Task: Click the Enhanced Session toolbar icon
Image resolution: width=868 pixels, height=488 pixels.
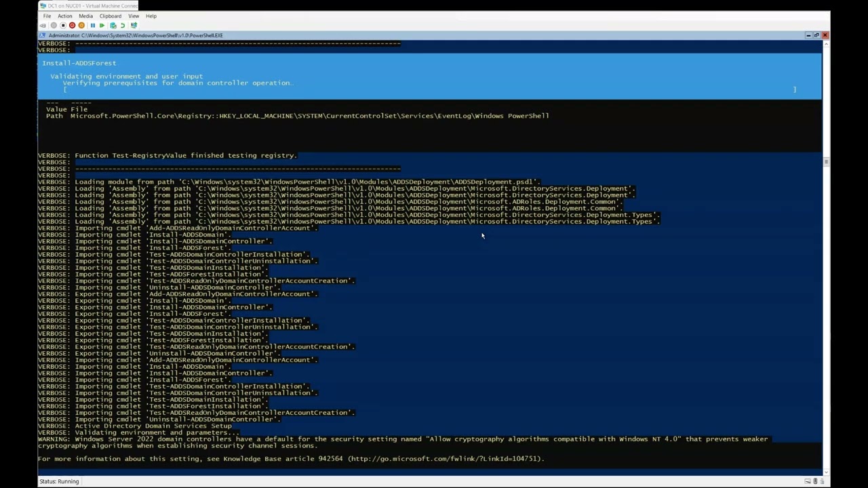Action: (134, 26)
